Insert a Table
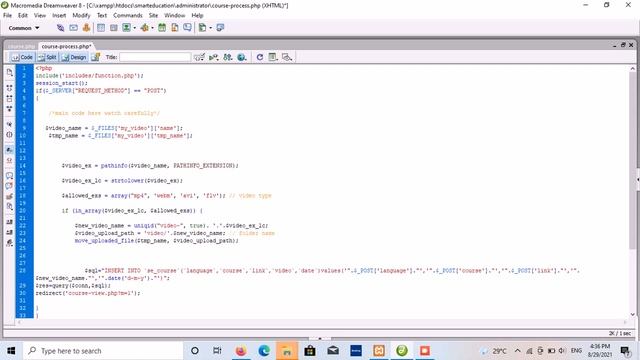The width and height of the screenshot is (640, 360). coord(101,28)
